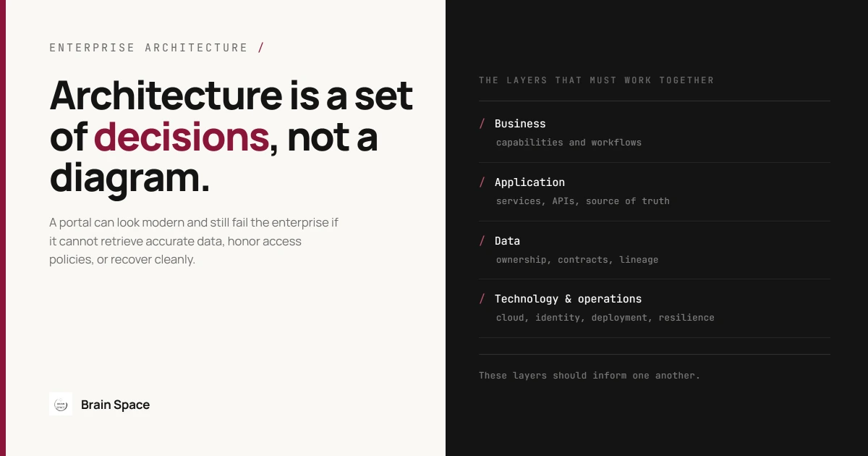Click 'services, APIs, source of truth' text

[x=583, y=201]
